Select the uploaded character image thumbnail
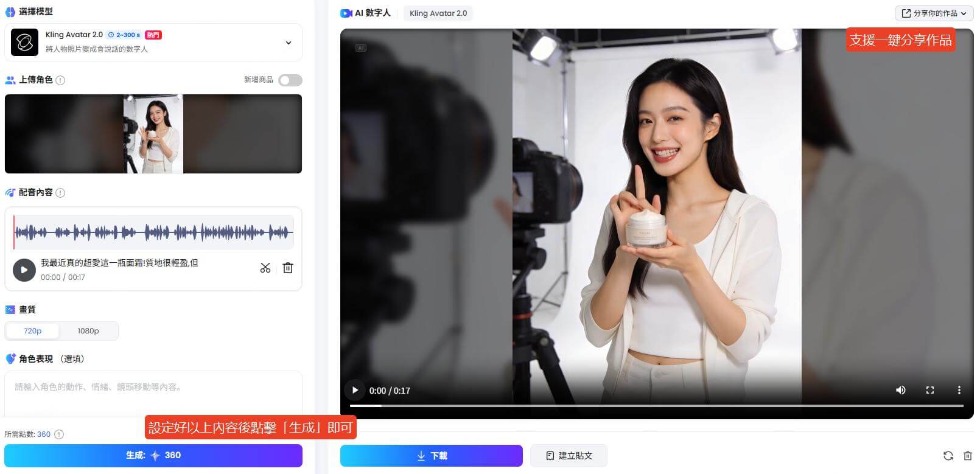Viewport: 980px width, 474px height. tap(153, 134)
